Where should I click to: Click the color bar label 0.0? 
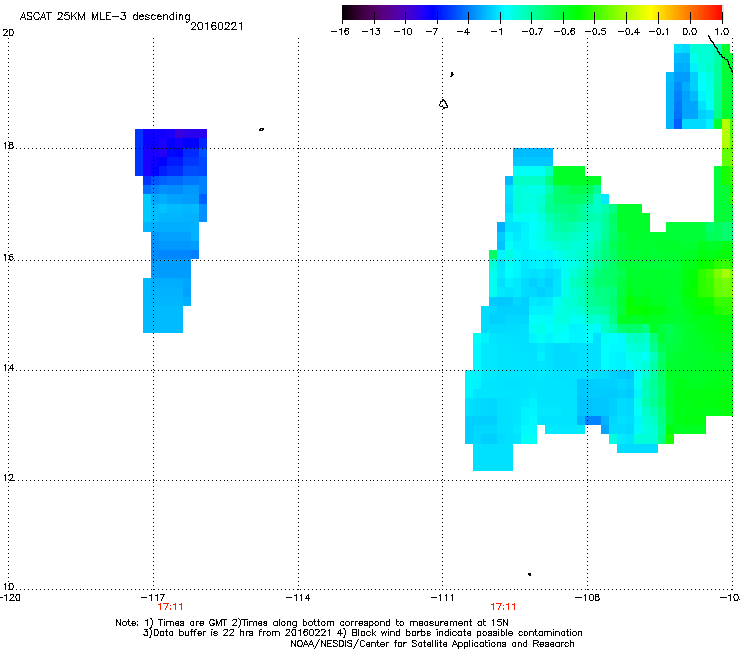point(690,32)
